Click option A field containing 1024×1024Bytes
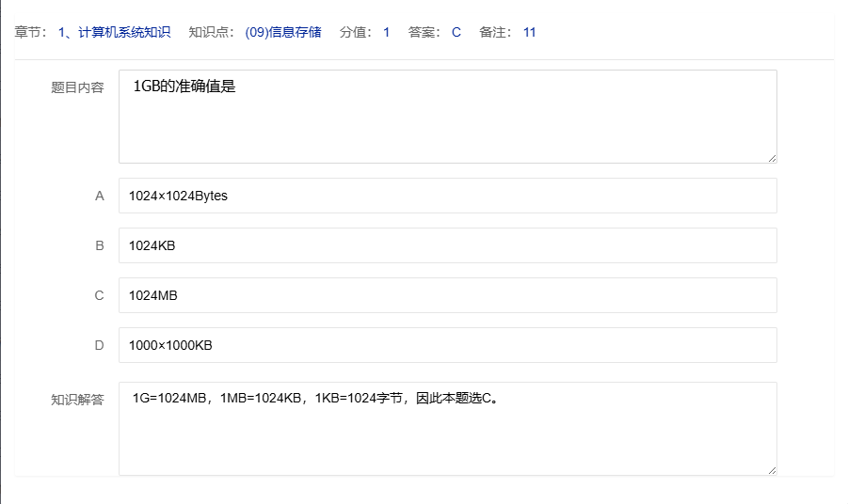This screenshot has width=848, height=504. tap(447, 196)
